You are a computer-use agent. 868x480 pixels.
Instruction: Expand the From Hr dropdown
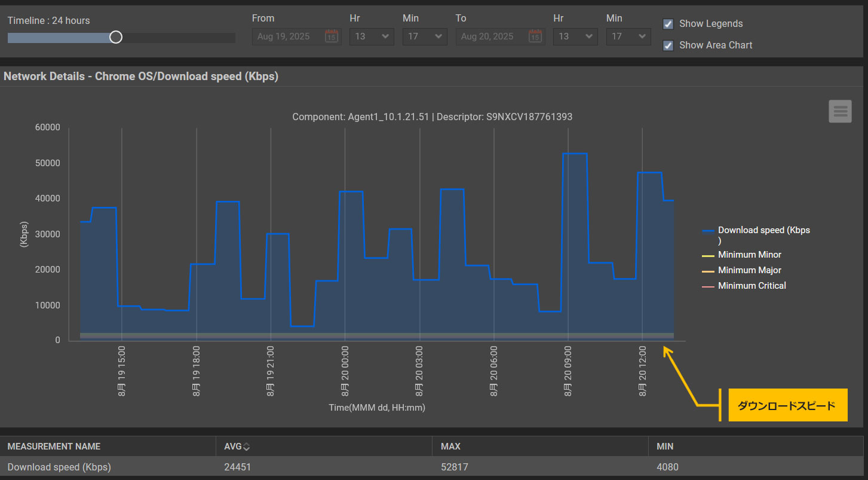point(372,36)
